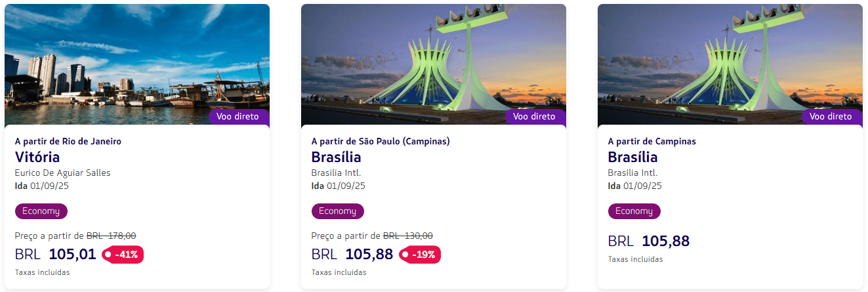Click the "A partir de Rio de Janeiro" text

point(68,141)
